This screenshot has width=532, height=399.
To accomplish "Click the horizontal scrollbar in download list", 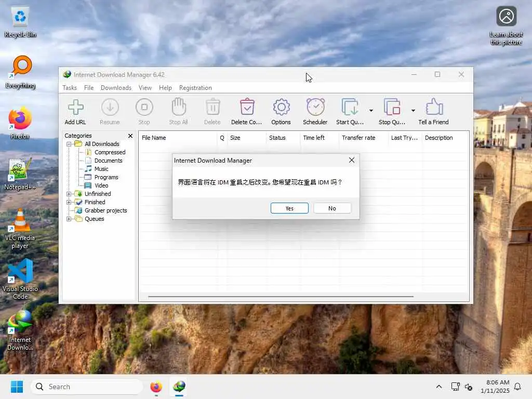I will pyautogui.click(x=281, y=297).
